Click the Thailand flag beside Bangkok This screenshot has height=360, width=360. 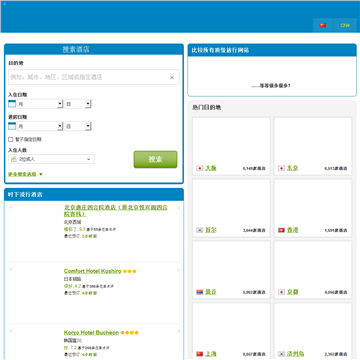coord(199,292)
